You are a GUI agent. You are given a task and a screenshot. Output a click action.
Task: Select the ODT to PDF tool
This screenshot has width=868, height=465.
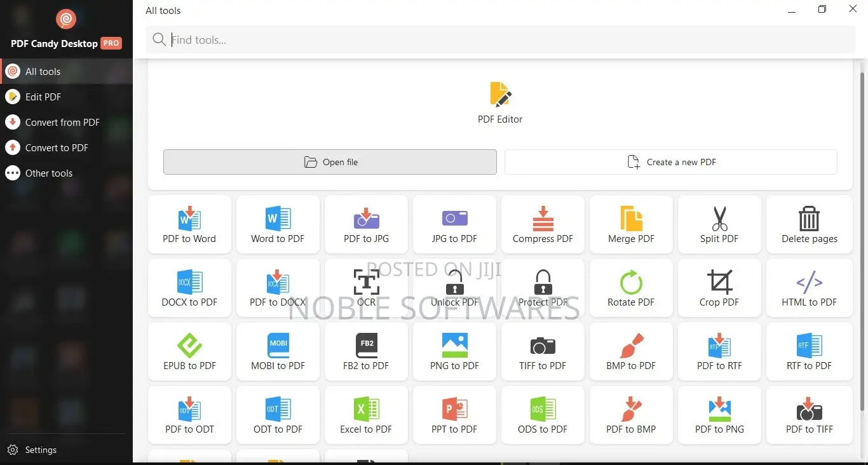278,415
